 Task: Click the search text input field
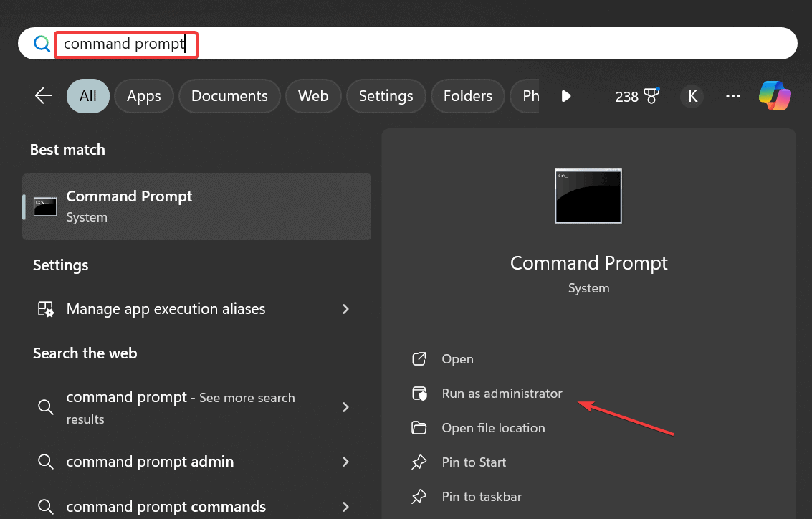coord(430,44)
